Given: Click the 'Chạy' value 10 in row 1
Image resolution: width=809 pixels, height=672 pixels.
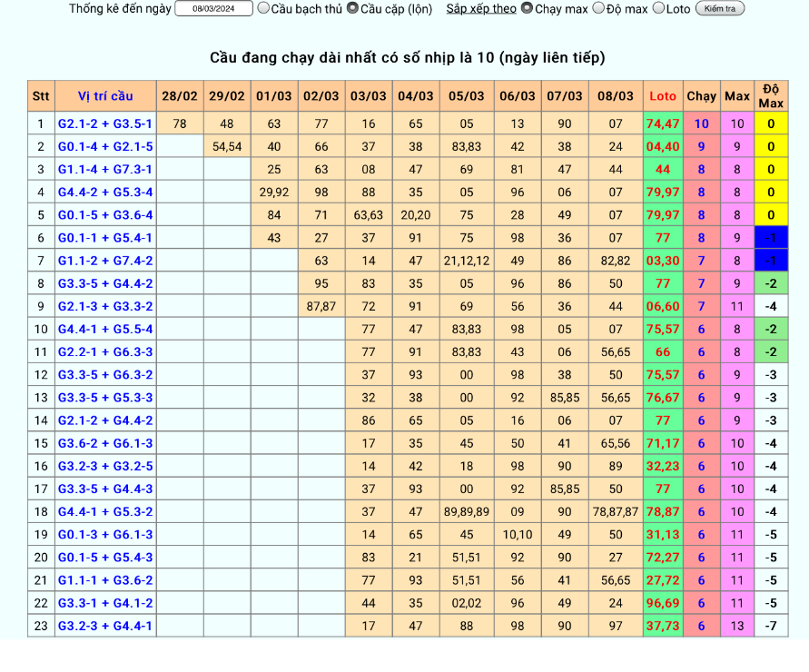Looking at the screenshot, I should [x=701, y=124].
